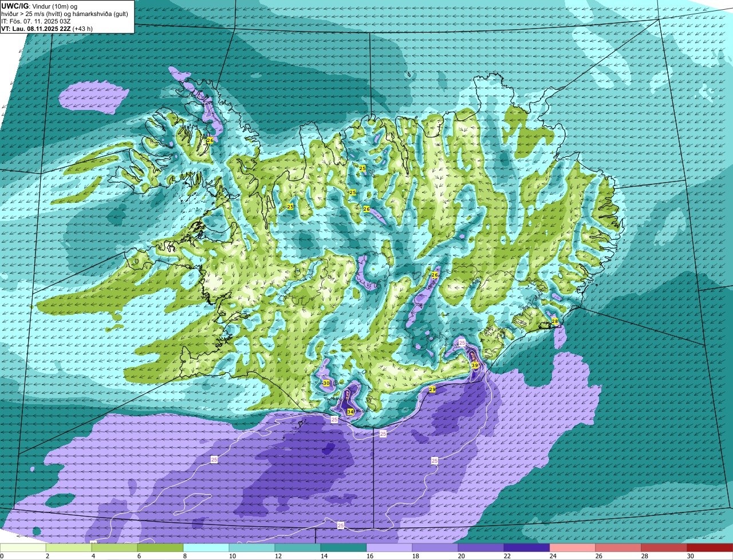This screenshot has height=560, width=733.
Task: Click the yellow gust label 34
Action: click(350, 412)
